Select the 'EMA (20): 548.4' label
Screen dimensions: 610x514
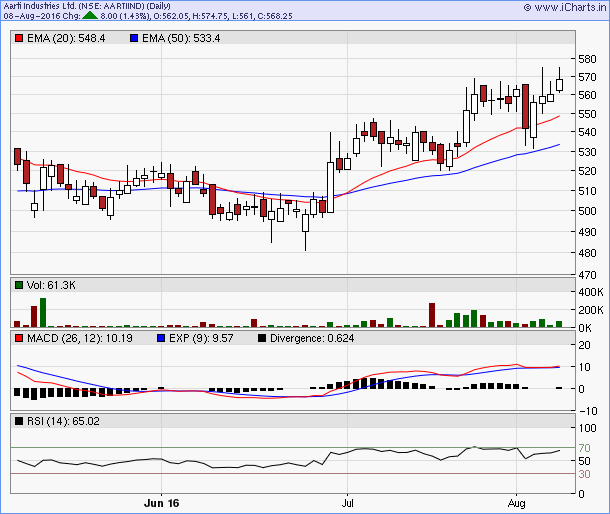pyautogui.click(x=66, y=38)
